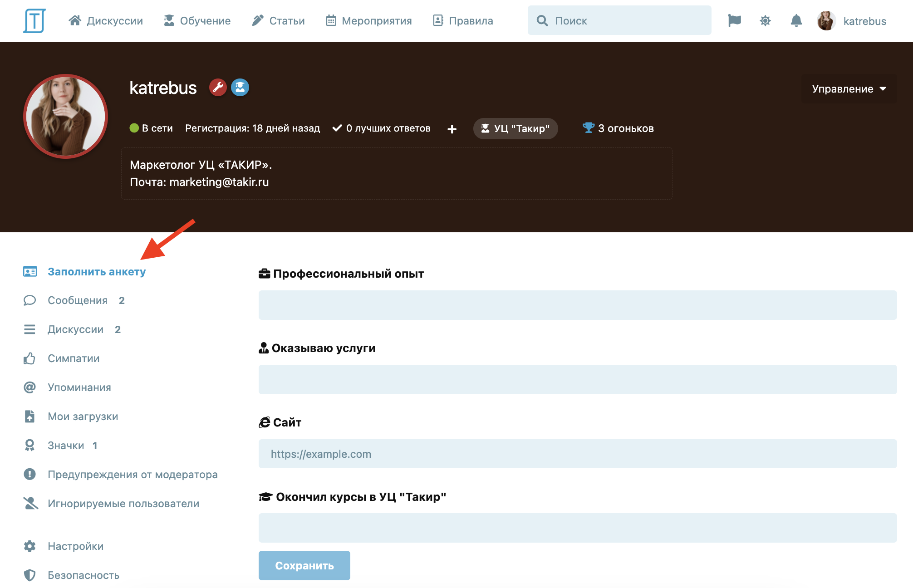
Task: Click the Профессиональный опыт input field
Action: [578, 305]
